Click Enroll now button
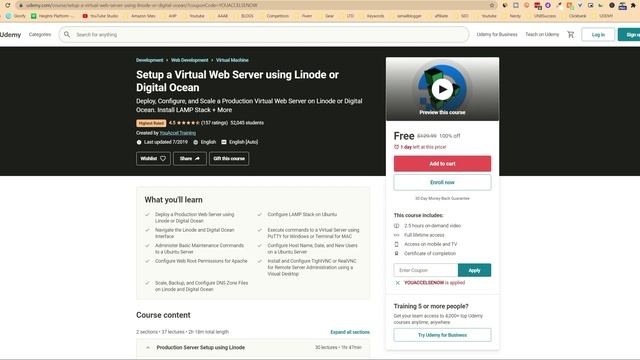640x360 pixels. click(x=442, y=182)
